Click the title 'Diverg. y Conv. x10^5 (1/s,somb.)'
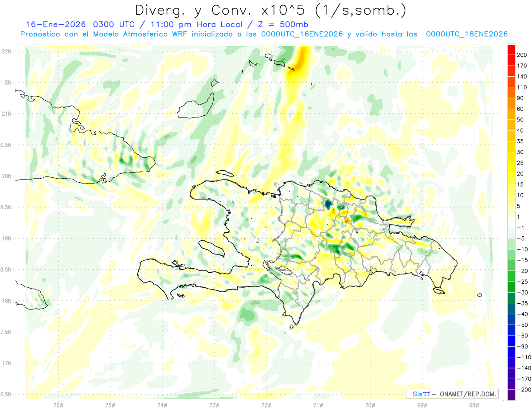 pos(270,10)
